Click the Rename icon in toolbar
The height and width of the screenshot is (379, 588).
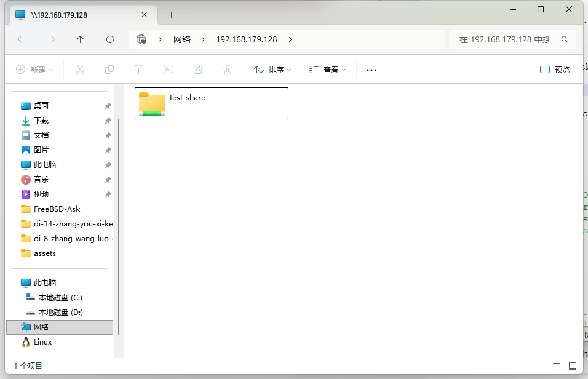click(x=169, y=70)
